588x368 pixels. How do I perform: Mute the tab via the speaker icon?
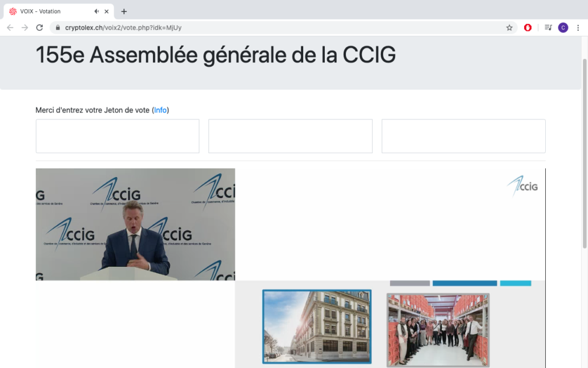pyautogui.click(x=96, y=11)
